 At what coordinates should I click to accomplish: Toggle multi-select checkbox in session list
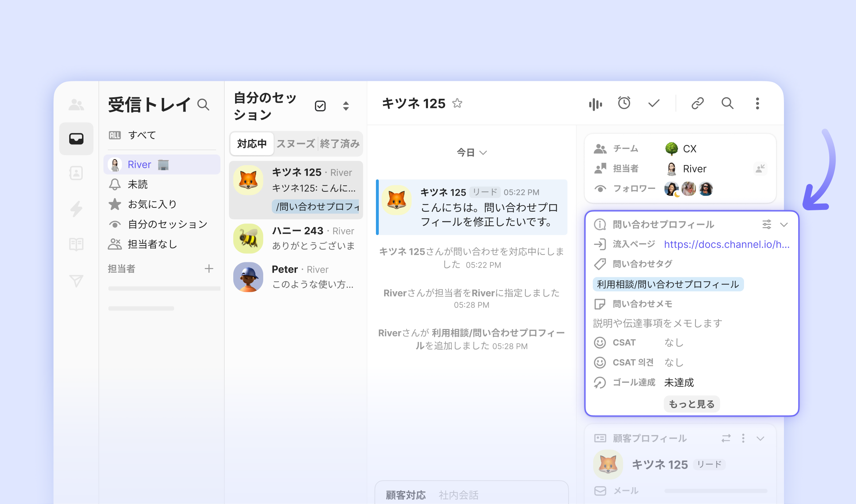320,106
